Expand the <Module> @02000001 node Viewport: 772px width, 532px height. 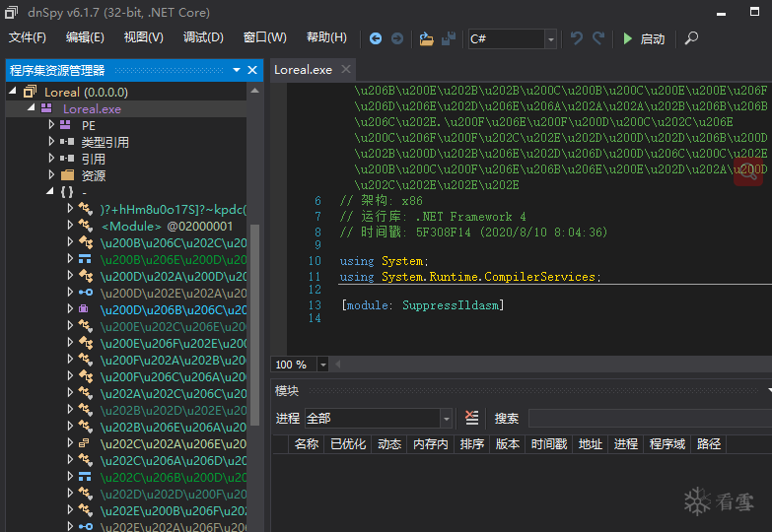pyautogui.click(x=70, y=225)
